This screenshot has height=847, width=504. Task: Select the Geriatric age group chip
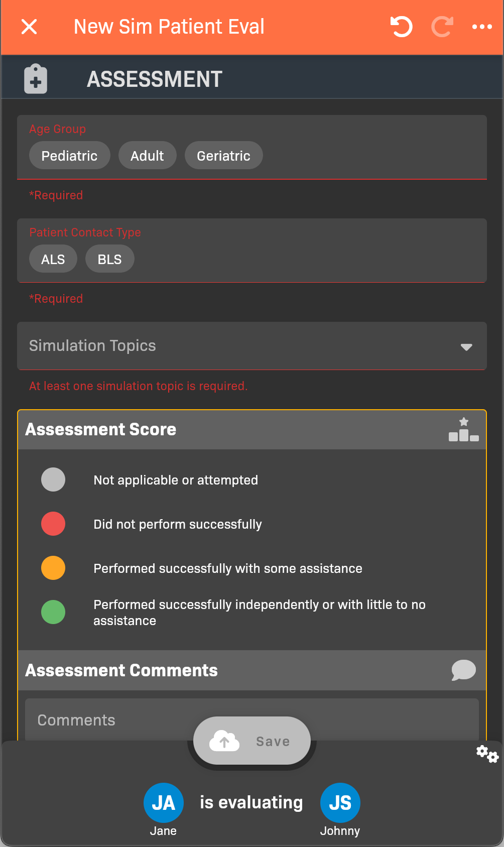click(223, 156)
